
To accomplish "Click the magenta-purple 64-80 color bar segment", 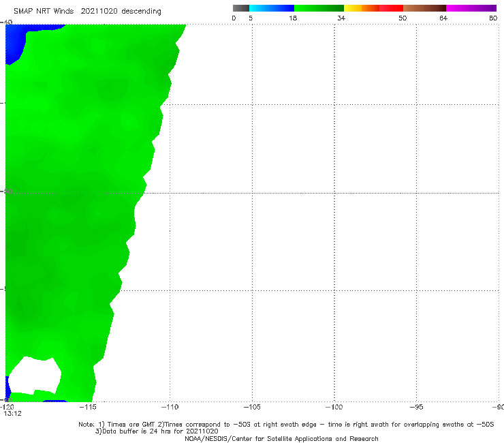I will (x=471, y=8).
